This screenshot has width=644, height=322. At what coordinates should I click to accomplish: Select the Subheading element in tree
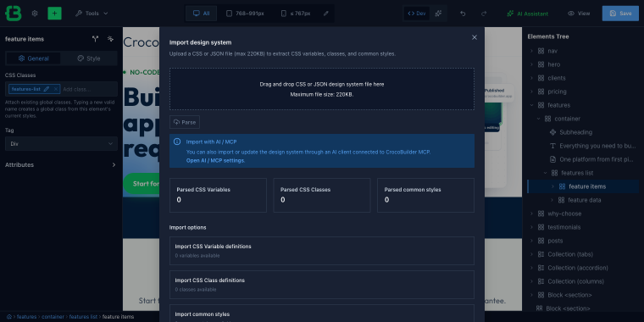click(575, 132)
